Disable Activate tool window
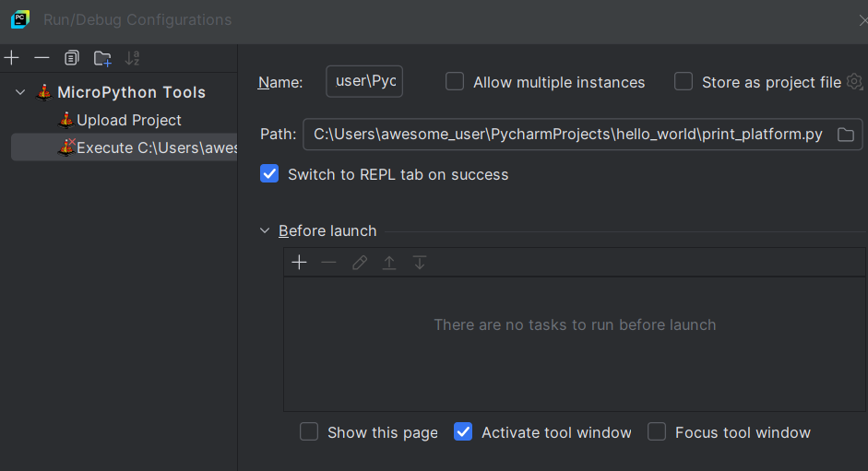 pos(463,431)
